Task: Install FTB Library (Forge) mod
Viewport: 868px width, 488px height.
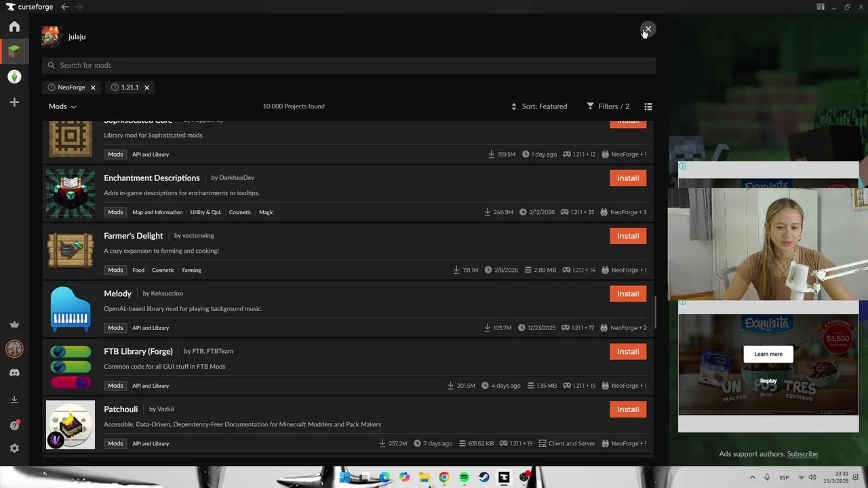Action: pos(628,352)
